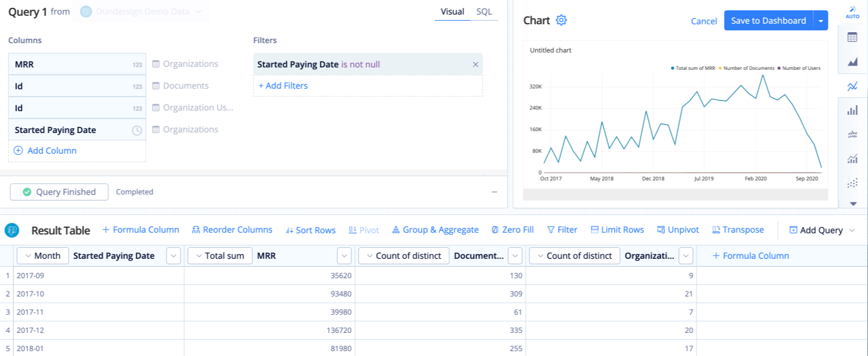Click Add Filters link
This screenshot has width=868, height=356.
tap(283, 86)
